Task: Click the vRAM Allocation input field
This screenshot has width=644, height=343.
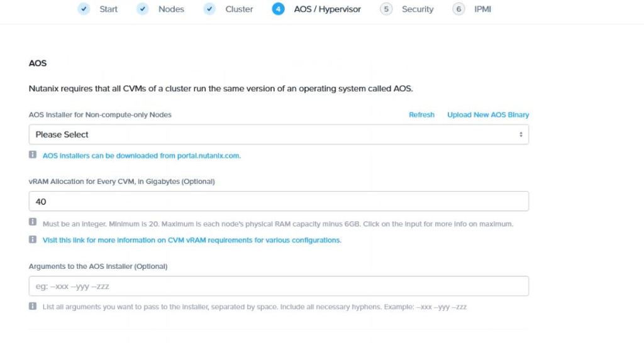Action: (278, 202)
